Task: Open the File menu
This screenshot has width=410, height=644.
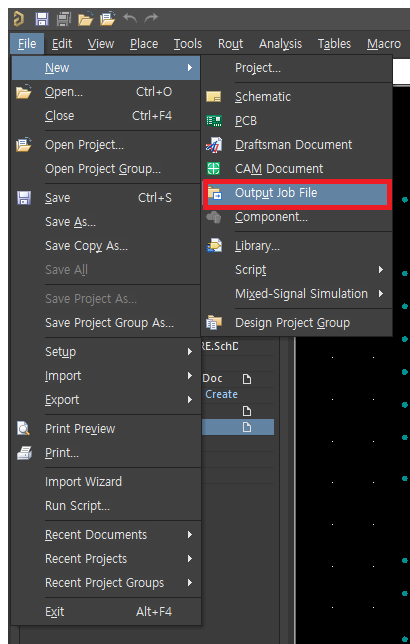Action: tap(27, 44)
